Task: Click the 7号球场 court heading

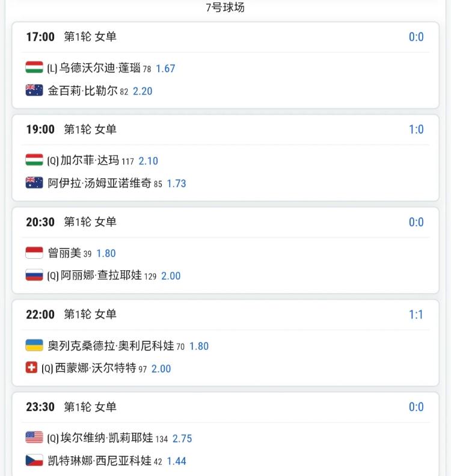Action: pos(226,8)
